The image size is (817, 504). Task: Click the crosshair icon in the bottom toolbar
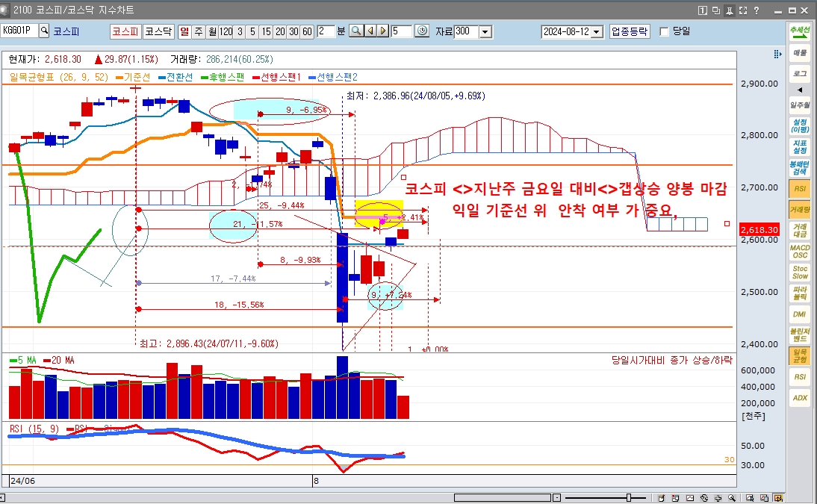[717, 498]
